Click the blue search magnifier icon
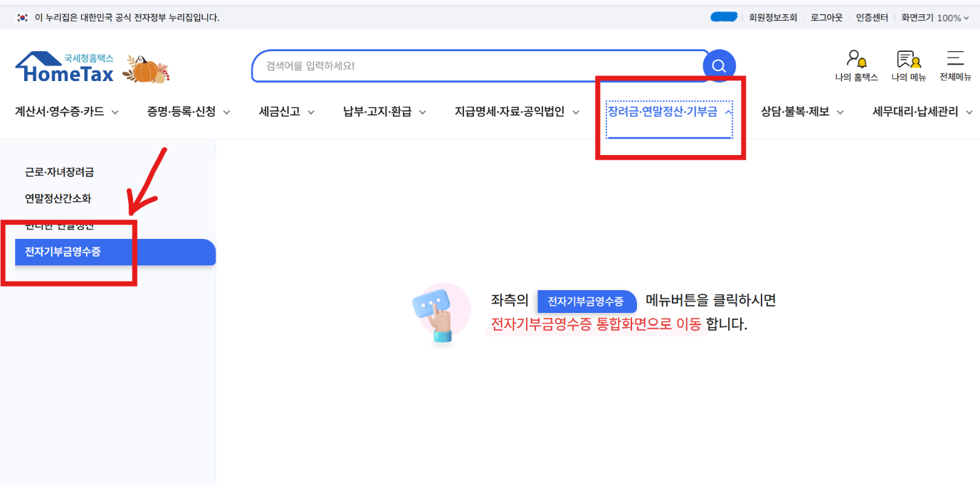 pos(719,65)
